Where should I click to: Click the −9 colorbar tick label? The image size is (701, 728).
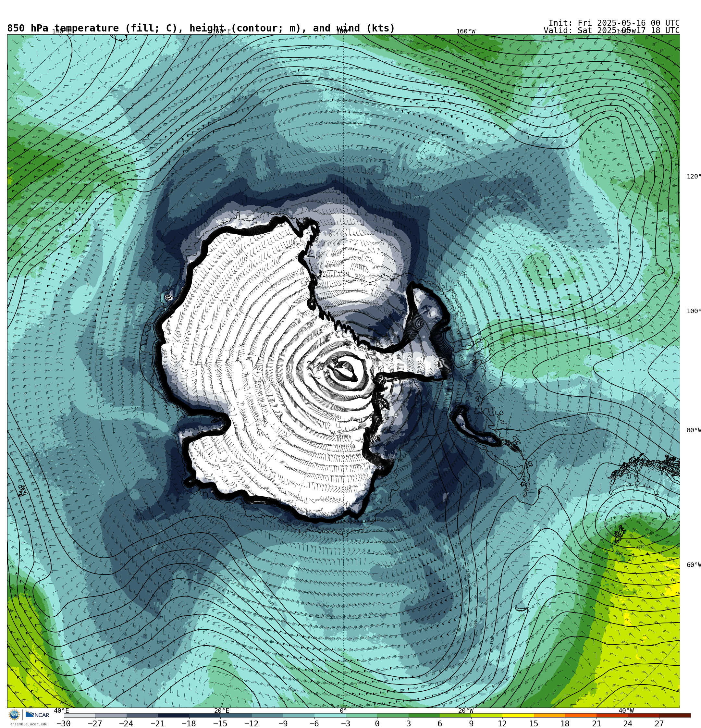[x=283, y=723]
